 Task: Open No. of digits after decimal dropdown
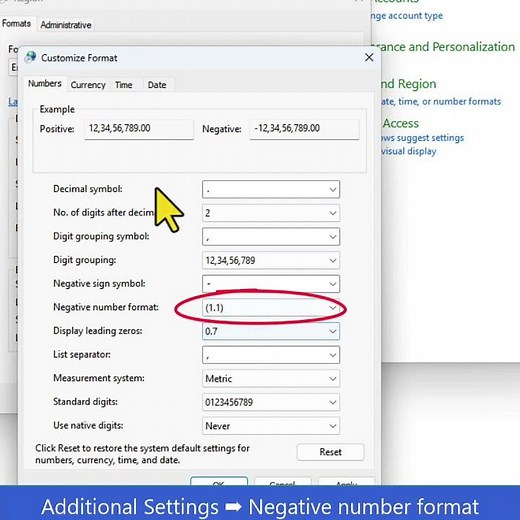tap(271, 213)
